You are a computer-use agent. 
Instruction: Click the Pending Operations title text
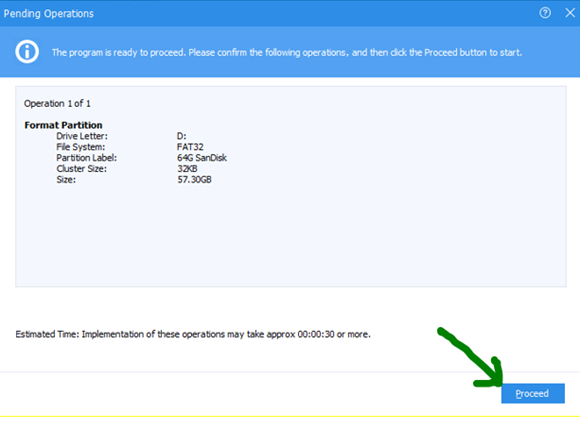click(48, 14)
